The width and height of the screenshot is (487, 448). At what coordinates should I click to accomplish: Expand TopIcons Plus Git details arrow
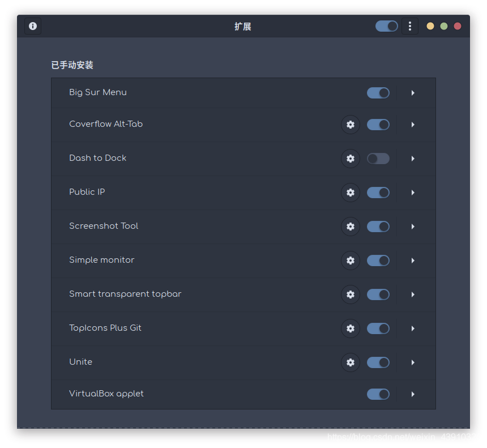click(x=413, y=328)
